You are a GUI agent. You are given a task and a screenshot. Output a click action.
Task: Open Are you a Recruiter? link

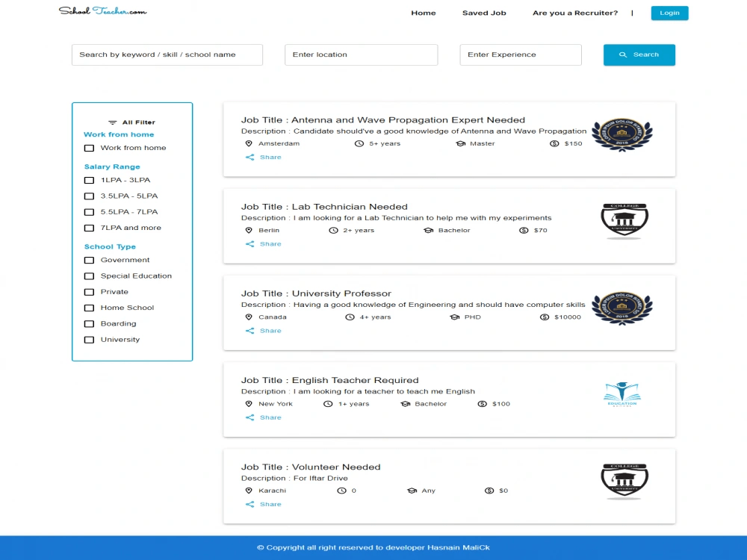tap(575, 13)
